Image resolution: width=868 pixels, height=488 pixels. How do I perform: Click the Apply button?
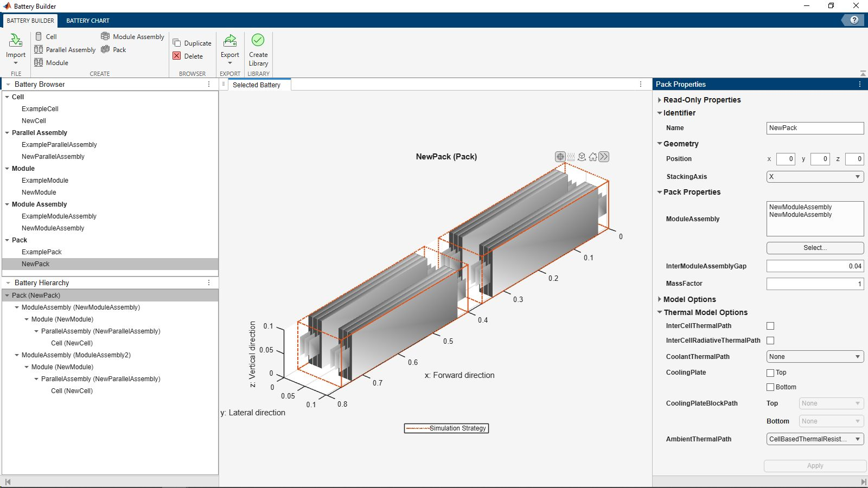815,466
